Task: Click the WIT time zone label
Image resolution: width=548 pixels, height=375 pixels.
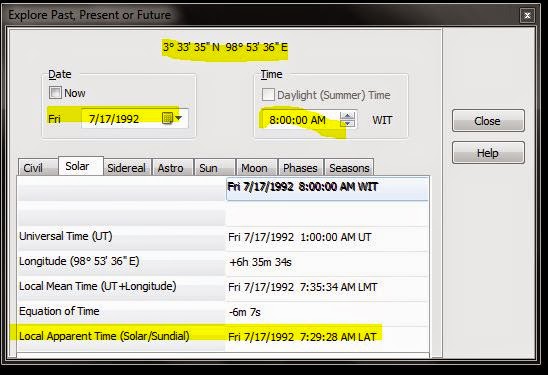Action: (382, 120)
